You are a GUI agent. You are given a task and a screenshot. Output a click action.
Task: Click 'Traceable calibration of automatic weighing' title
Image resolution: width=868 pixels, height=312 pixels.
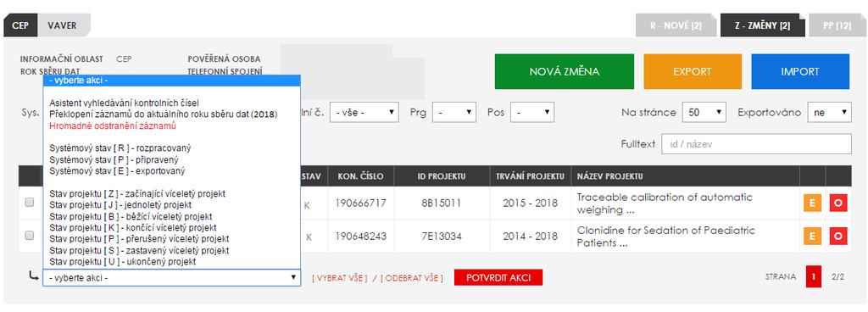click(665, 203)
